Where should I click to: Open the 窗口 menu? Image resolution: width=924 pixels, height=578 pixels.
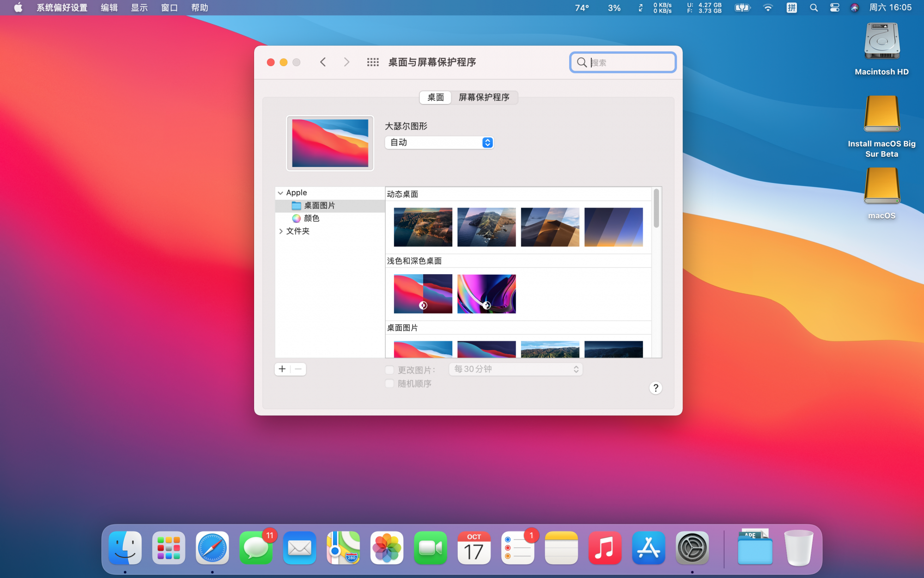pyautogui.click(x=169, y=7)
